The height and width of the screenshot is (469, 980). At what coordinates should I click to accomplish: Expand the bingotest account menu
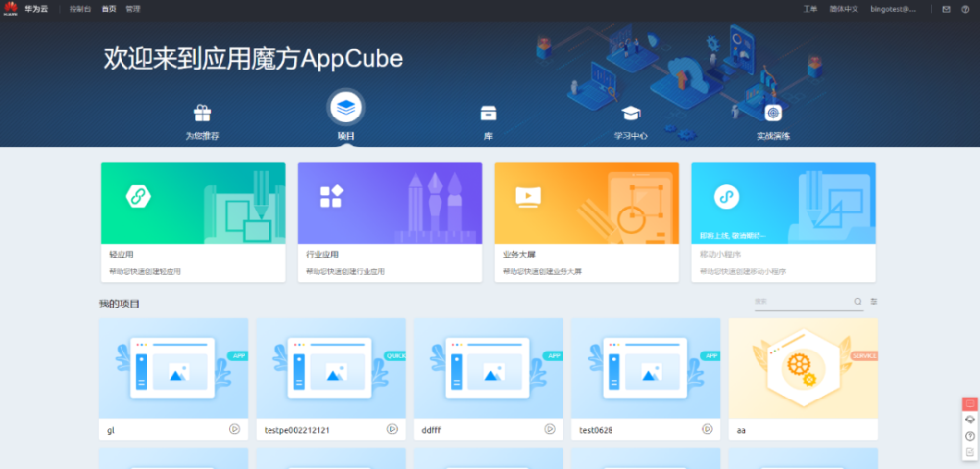point(895,9)
